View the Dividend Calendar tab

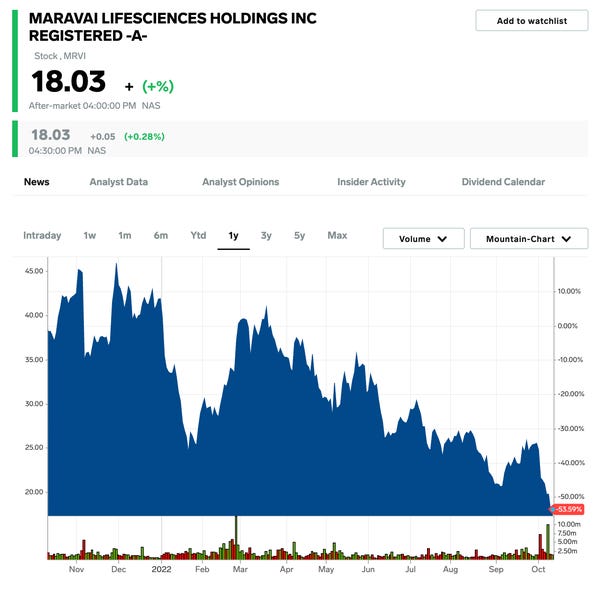pos(503,182)
